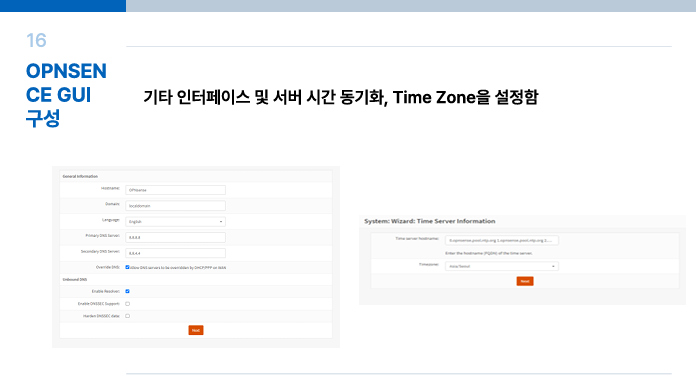
Task: Click the 'OPNSENCE GUI 구성' slide title
Action: (x=66, y=95)
